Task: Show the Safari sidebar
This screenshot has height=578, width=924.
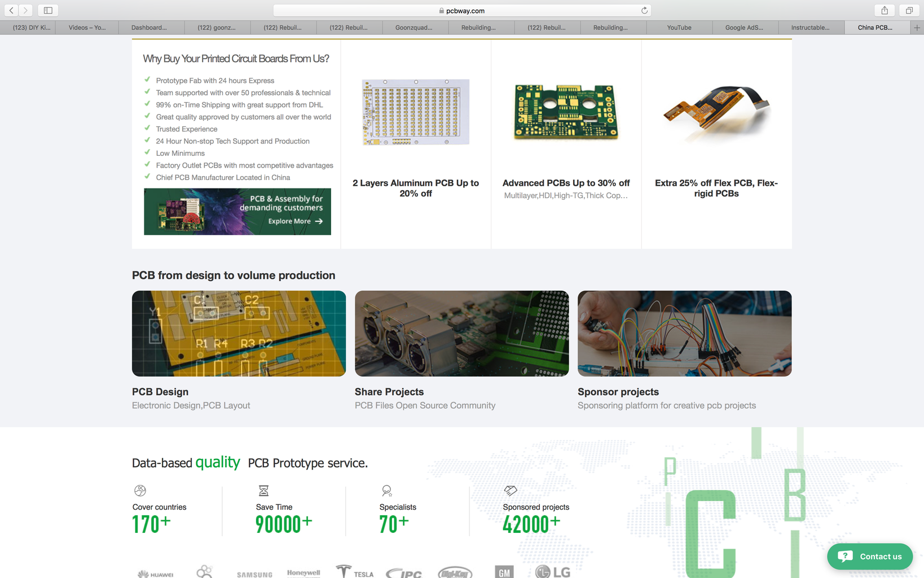Action: (x=48, y=10)
